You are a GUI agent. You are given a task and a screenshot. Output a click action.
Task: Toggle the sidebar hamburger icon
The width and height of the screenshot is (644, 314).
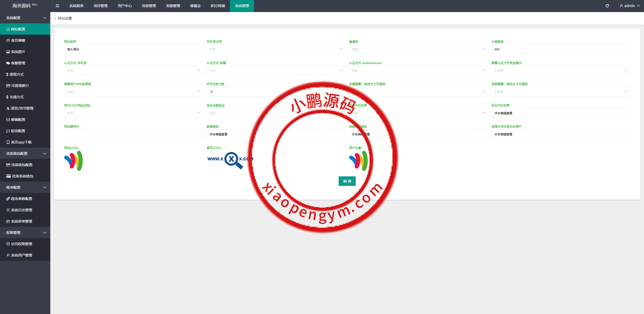pyautogui.click(x=57, y=6)
